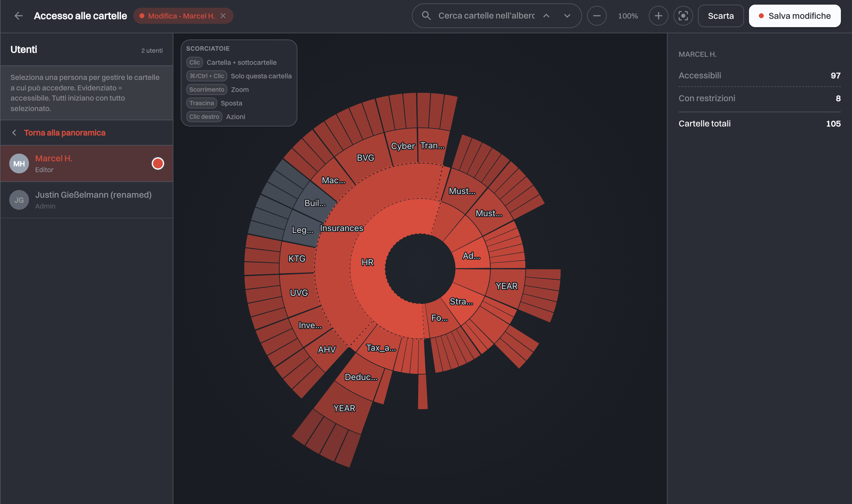
Task: Enable access for the grey Leg... segment
Action: click(303, 230)
